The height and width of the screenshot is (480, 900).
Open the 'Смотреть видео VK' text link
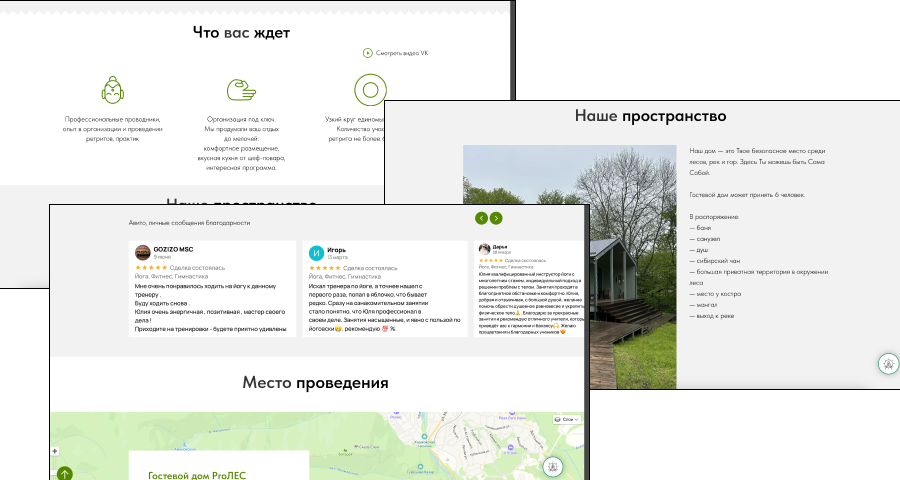402,53
